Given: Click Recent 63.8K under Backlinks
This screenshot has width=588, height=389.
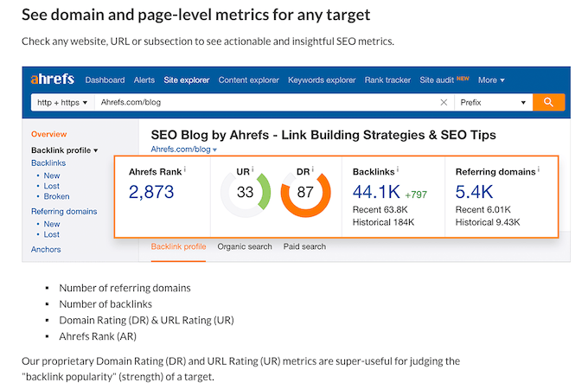Looking at the screenshot, I should (380, 209).
